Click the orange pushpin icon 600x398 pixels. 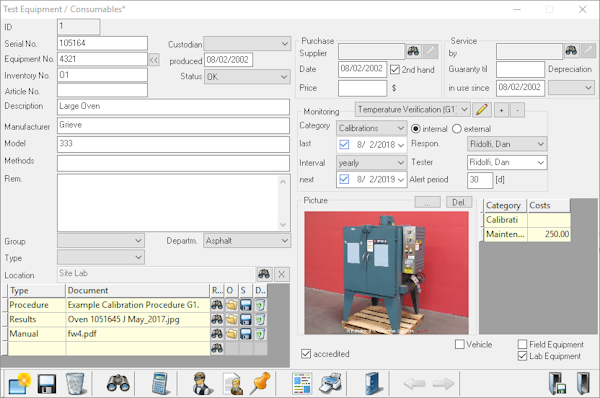[x=261, y=383]
